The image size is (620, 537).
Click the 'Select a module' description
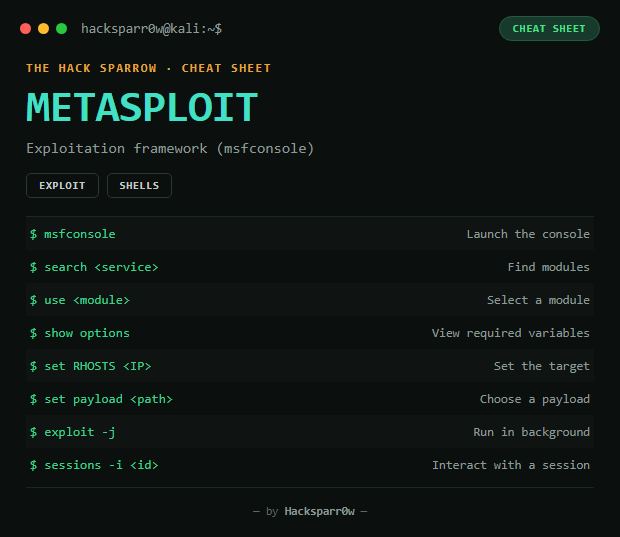tap(539, 300)
